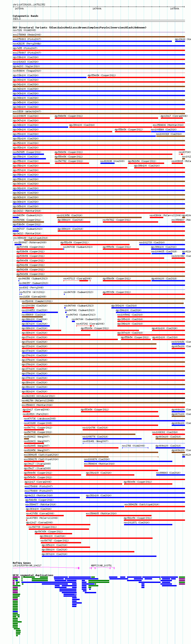
Task: Open nsv547767 (Cooper2011) variant
Action: coord(55,540)
